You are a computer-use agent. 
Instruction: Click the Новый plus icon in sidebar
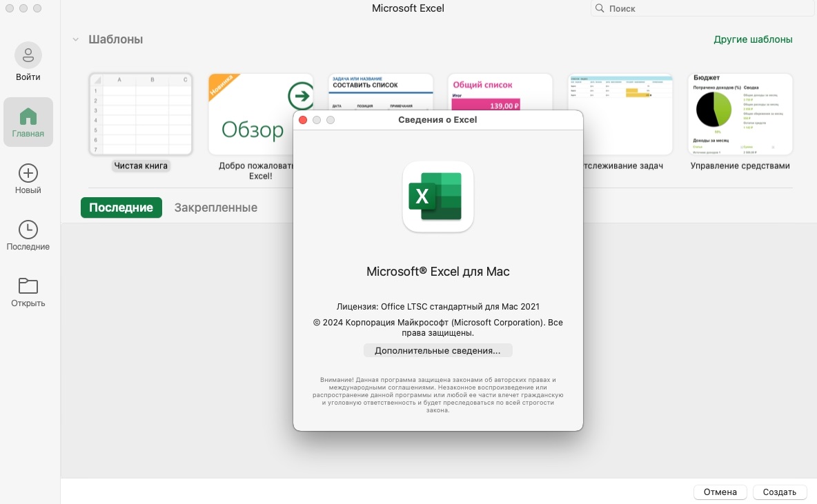28,173
